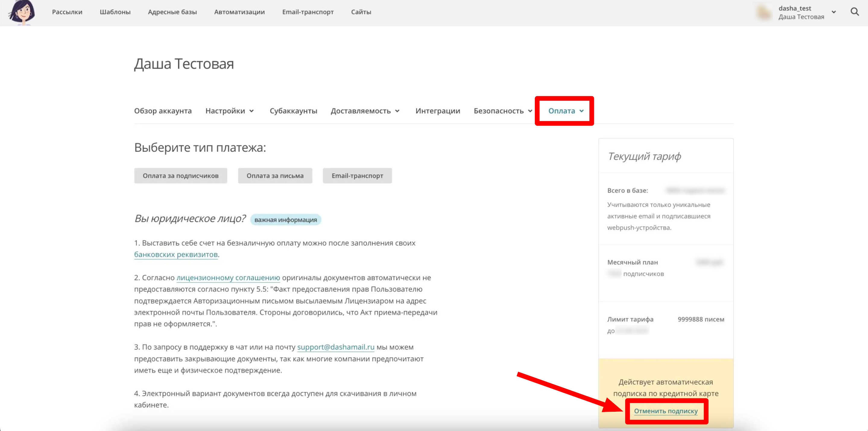Switch to Обзор аккаунта tab
Viewport: 868px width, 431px height.
(x=163, y=111)
